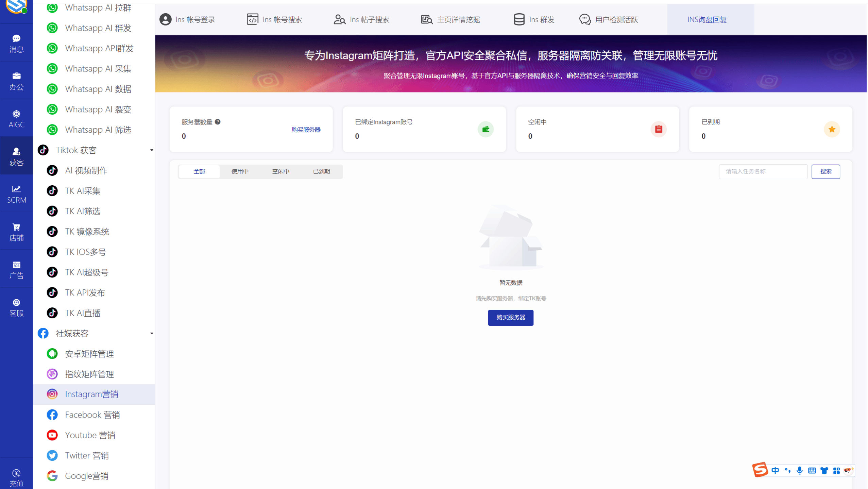Viewport: 868px width, 489px height.
Task: Open the Sogou on-screen keyboard icon
Action: pyautogui.click(x=812, y=470)
